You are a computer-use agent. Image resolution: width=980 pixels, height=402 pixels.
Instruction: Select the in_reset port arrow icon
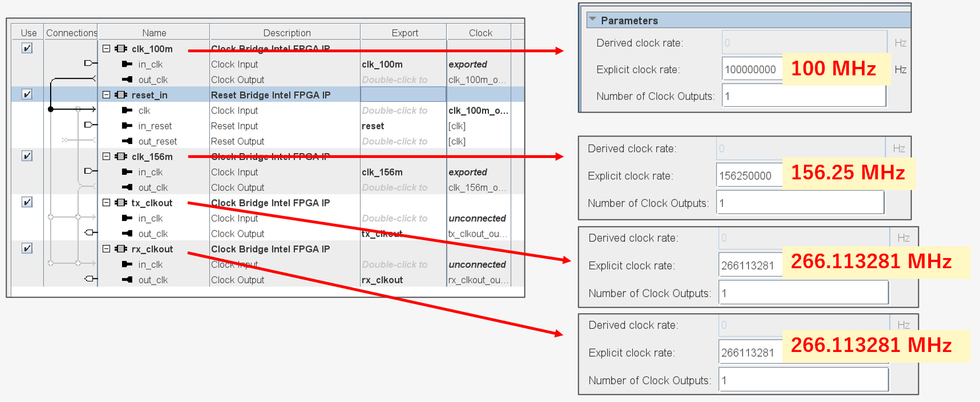point(127,126)
